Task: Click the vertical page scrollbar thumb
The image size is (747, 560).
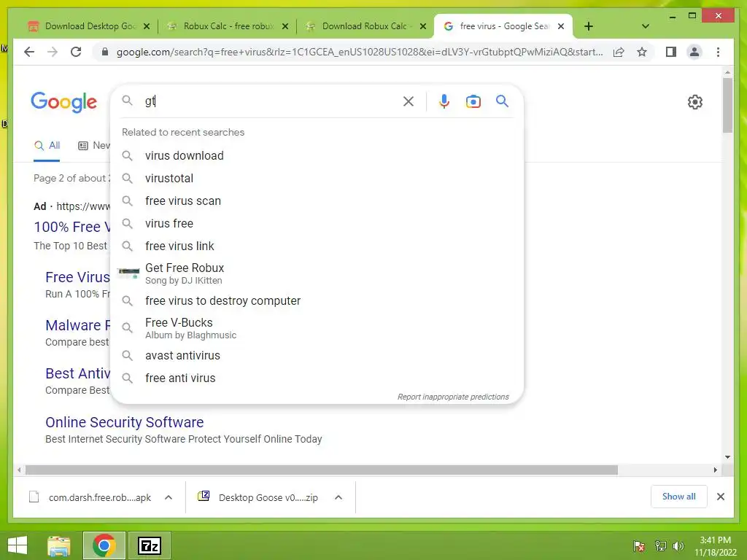Action: [727, 105]
